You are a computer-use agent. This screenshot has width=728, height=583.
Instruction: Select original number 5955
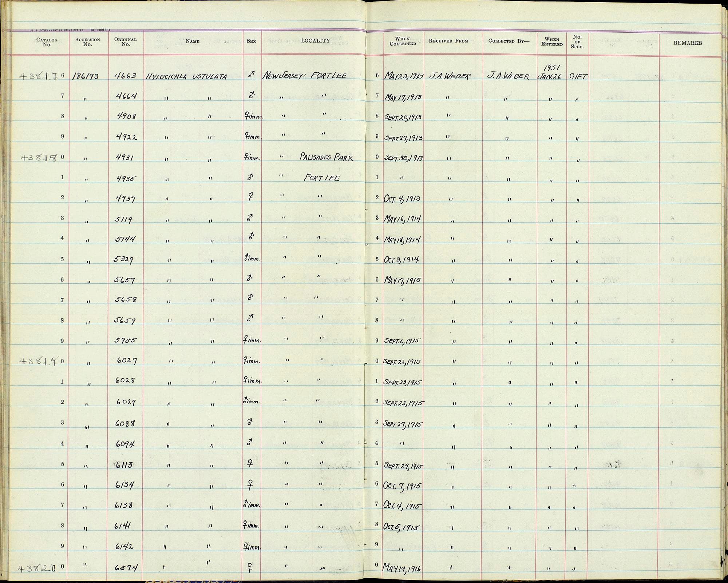coord(126,341)
